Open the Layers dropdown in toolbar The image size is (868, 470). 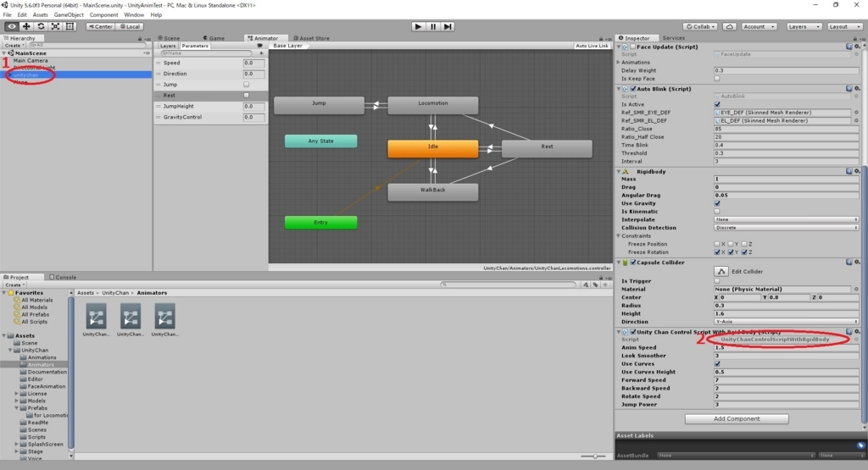pyautogui.click(x=803, y=26)
